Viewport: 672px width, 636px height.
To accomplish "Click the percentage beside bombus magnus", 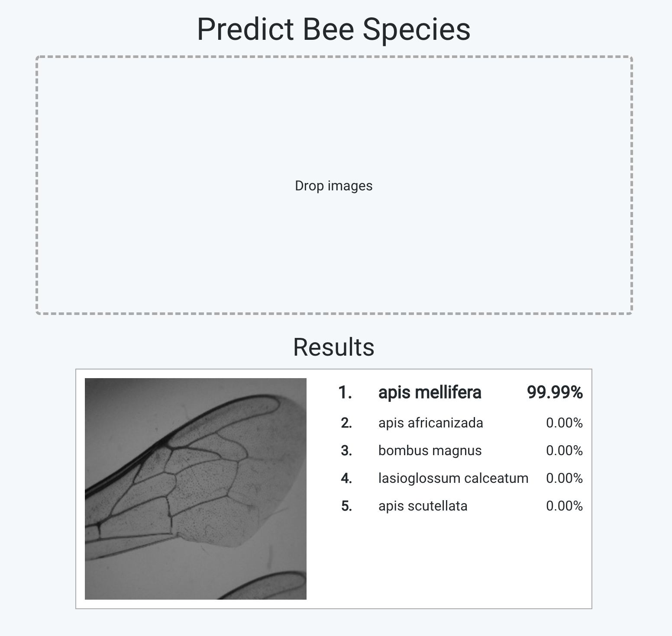I will point(564,450).
